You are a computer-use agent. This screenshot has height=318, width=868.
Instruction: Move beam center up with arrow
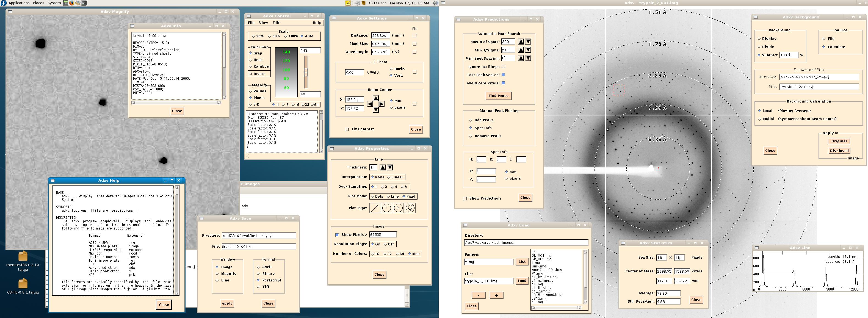tap(376, 98)
